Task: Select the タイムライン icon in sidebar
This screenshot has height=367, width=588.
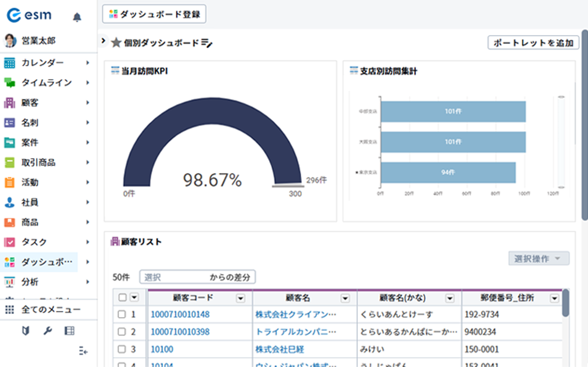Action: (10, 83)
